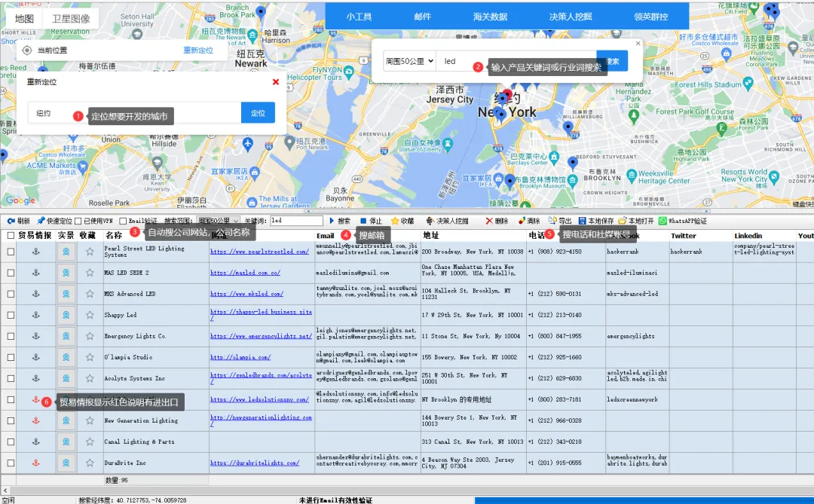Open the www.pearlstreetled.com link

259,252
